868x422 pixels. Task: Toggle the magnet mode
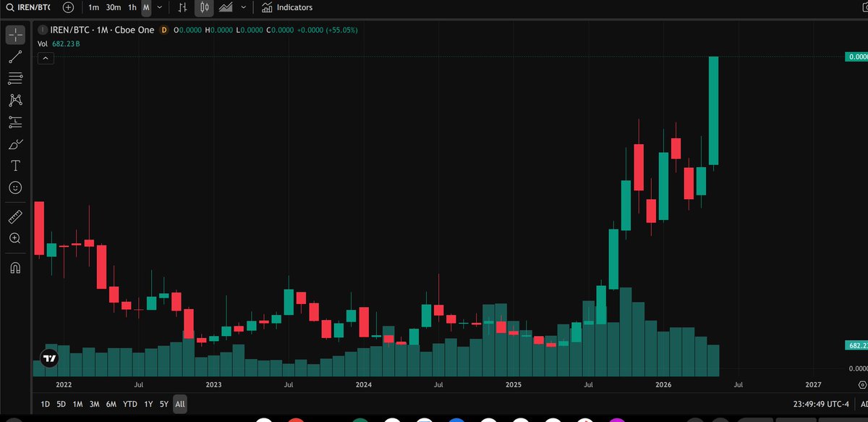click(15, 267)
